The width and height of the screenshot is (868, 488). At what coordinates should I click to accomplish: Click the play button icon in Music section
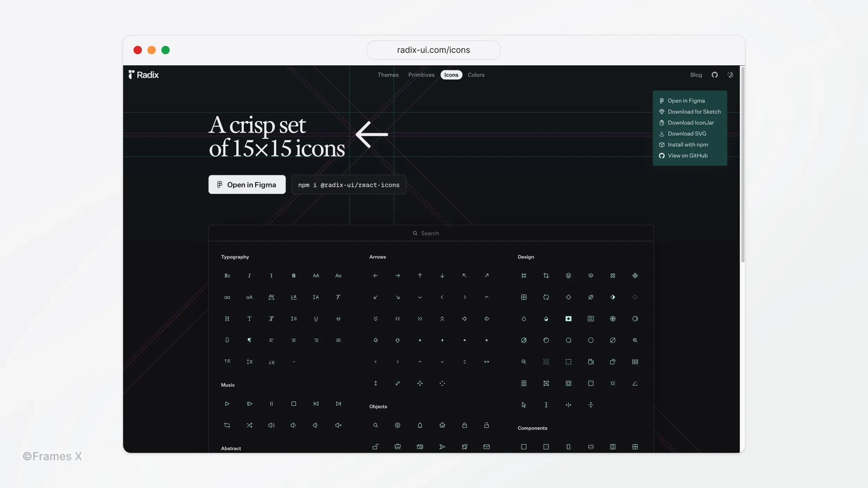[227, 404]
